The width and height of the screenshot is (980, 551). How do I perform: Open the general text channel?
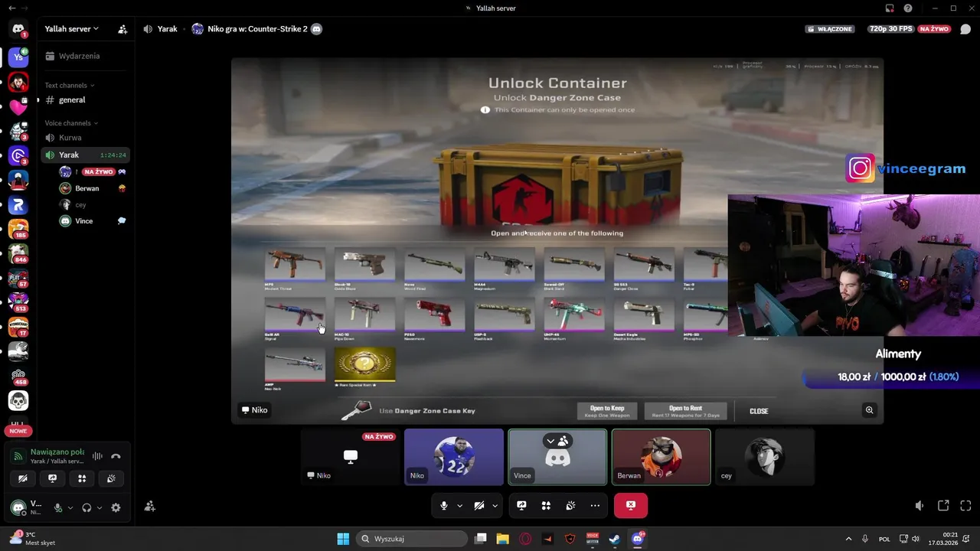85,99
